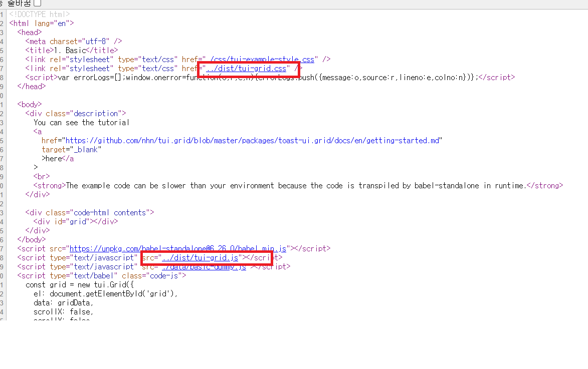Click the '<!DOCTYPE html>' line
The image size is (588, 369).
(x=40, y=14)
